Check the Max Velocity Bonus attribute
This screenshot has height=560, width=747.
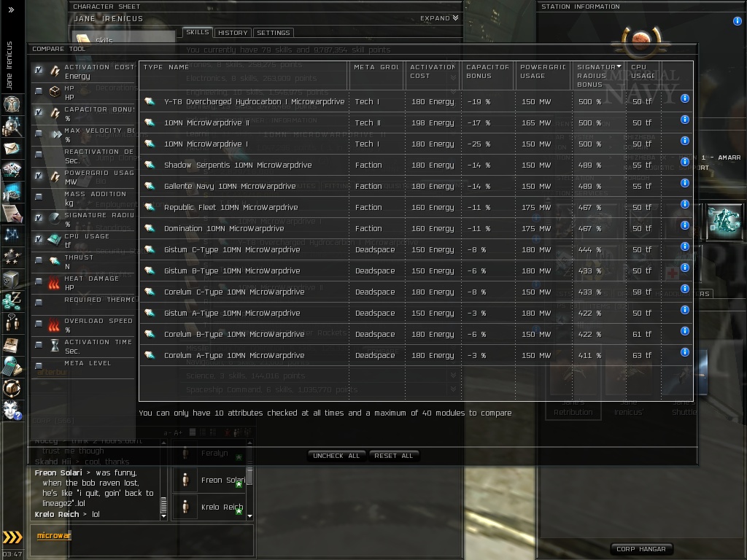click(39, 133)
